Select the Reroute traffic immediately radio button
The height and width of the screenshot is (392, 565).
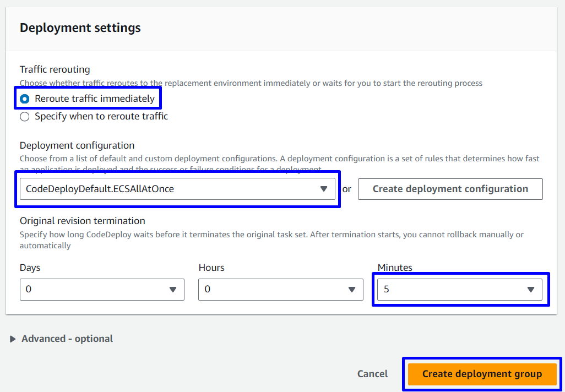(x=25, y=99)
